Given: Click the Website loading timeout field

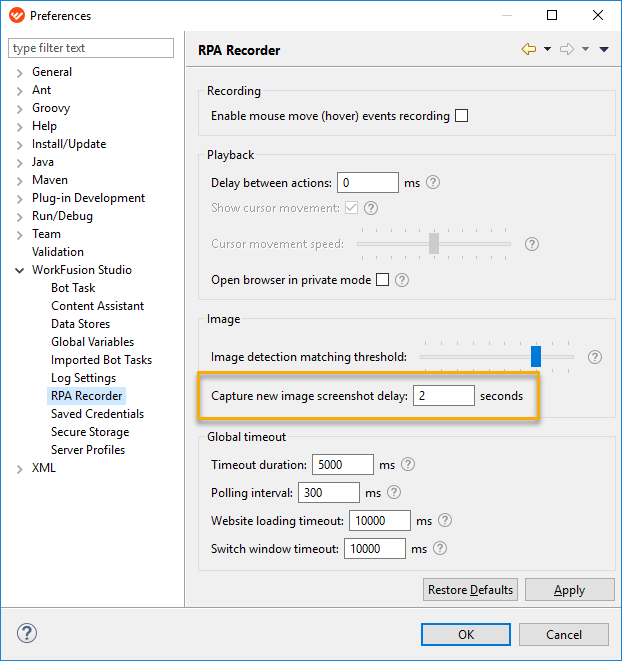Looking at the screenshot, I should tap(380, 520).
